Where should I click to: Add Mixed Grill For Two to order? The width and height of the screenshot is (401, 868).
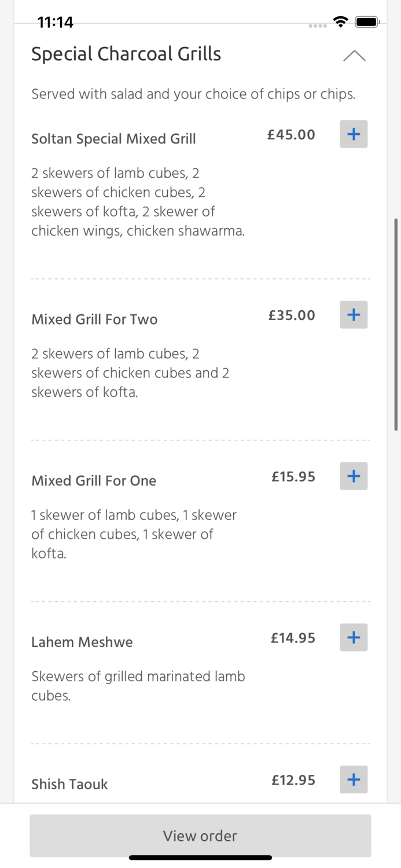click(354, 315)
